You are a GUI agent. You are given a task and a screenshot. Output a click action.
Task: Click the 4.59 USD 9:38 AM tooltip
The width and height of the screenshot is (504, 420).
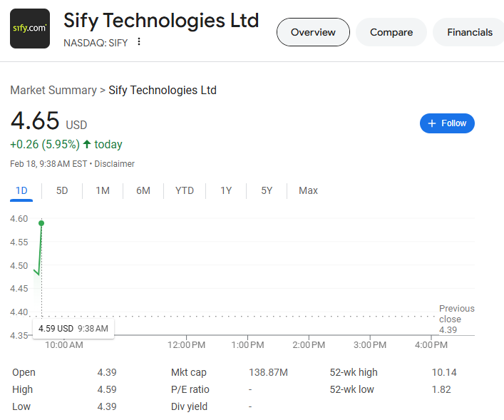73,329
